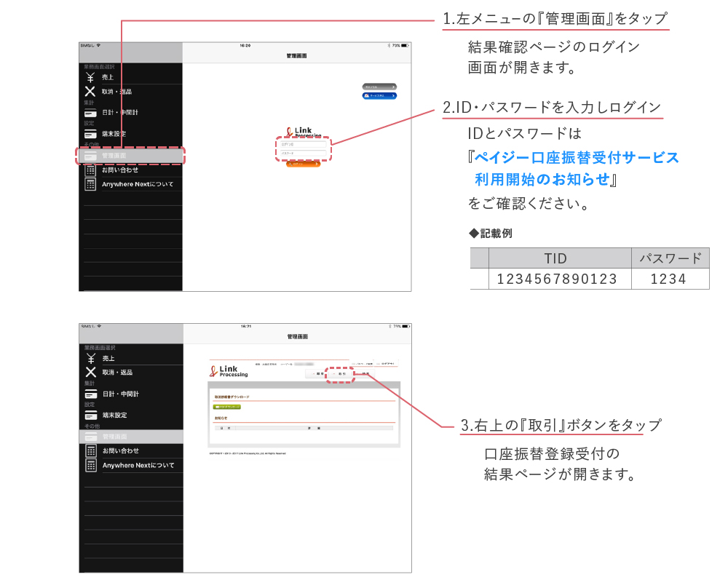Tap the 取消・返品 X icon

(x=89, y=92)
